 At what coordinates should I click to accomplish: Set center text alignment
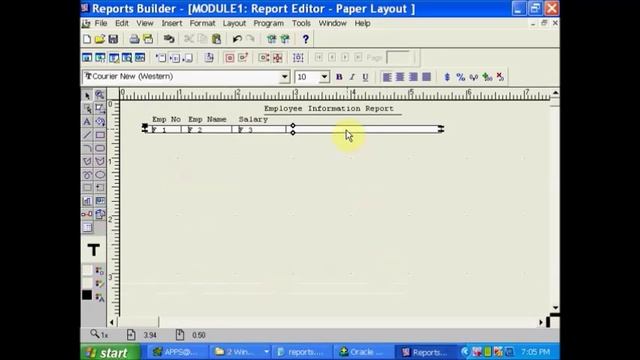400,77
